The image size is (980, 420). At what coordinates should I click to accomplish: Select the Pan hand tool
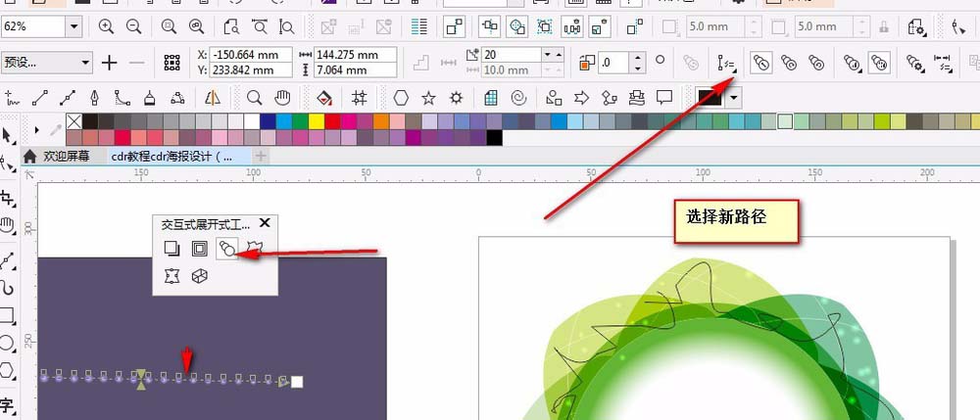point(283,98)
